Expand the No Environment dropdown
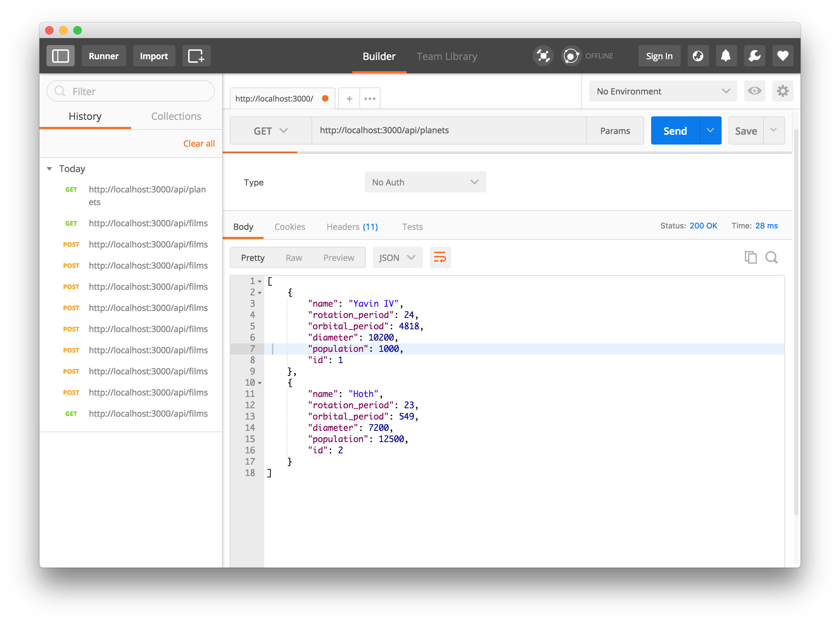This screenshot has height=624, width=840. [x=662, y=91]
